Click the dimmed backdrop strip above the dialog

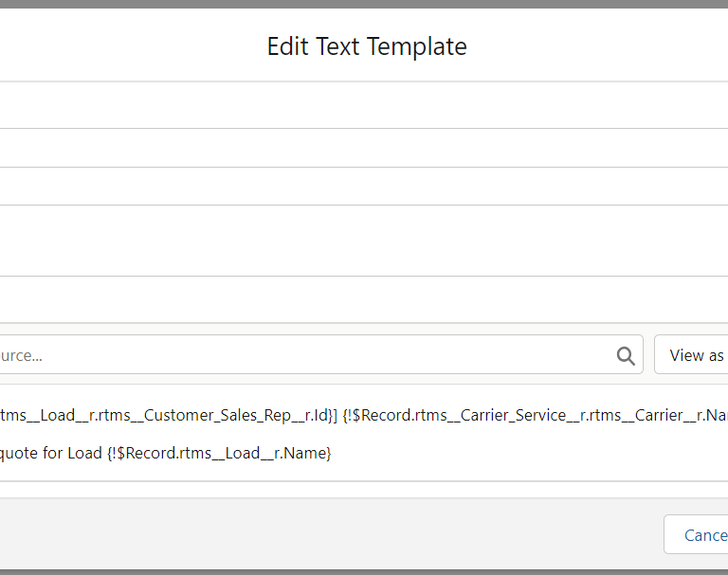click(364, 4)
